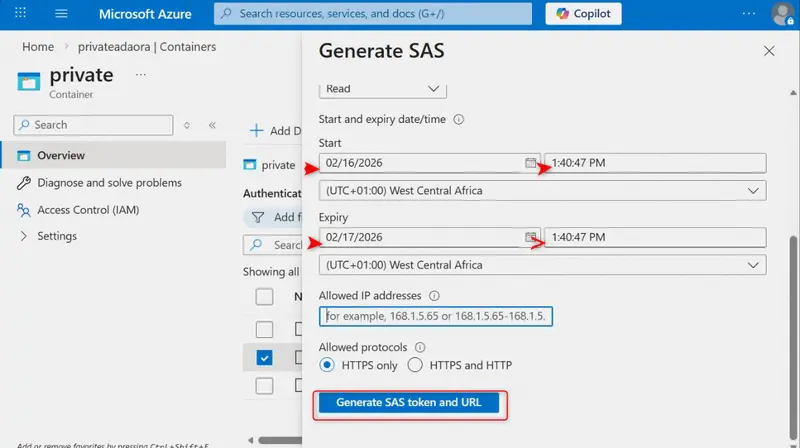Go to Home breadcrumb
Image resolution: width=800 pixels, height=448 pixels.
[38, 47]
